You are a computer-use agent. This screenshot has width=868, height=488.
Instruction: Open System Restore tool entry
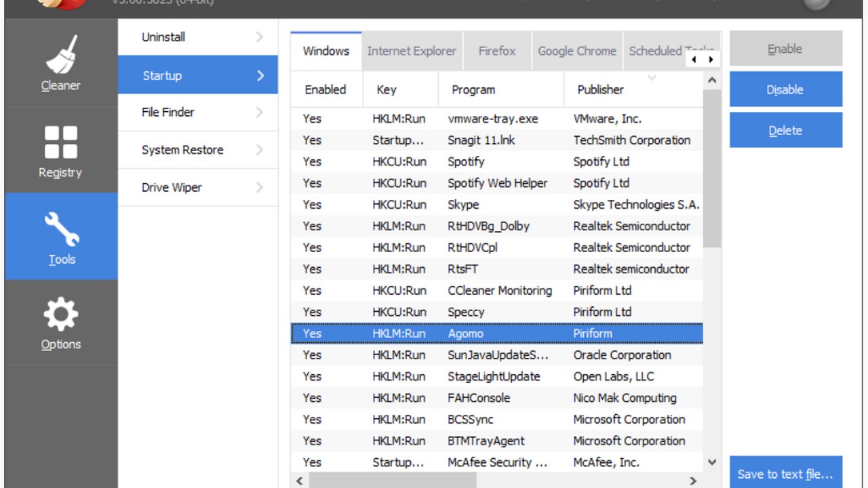tap(198, 150)
